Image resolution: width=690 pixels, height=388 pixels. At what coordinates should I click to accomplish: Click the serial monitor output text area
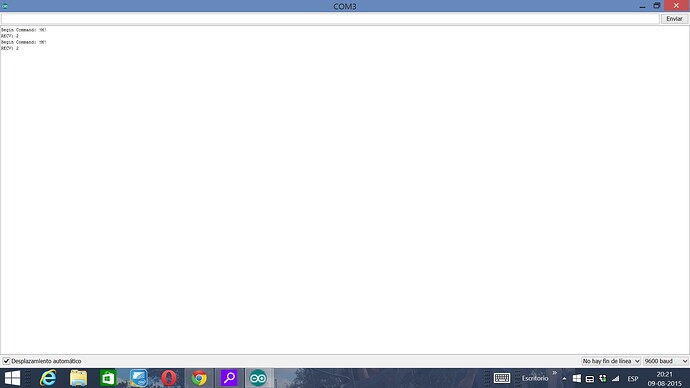pyautogui.click(x=345, y=189)
